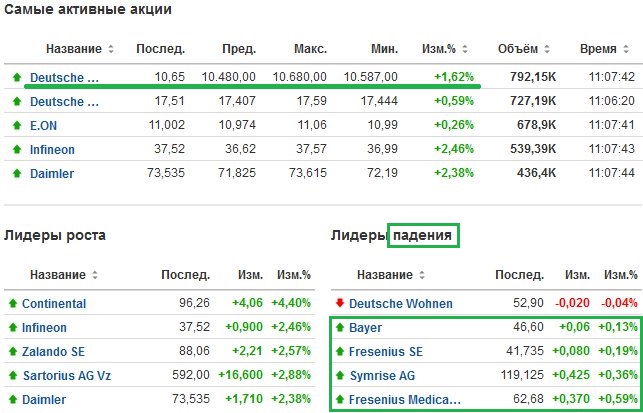Open Deutsche Wohnen stock link
The height and width of the screenshot is (413, 643).
(x=401, y=304)
